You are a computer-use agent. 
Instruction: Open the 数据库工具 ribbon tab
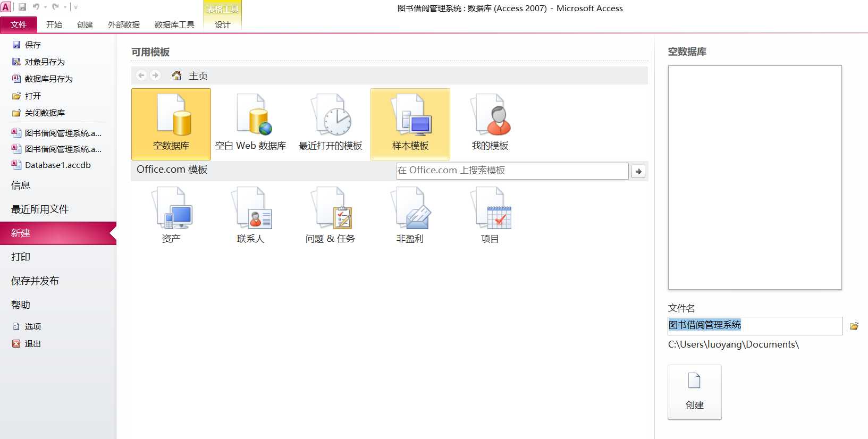174,24
